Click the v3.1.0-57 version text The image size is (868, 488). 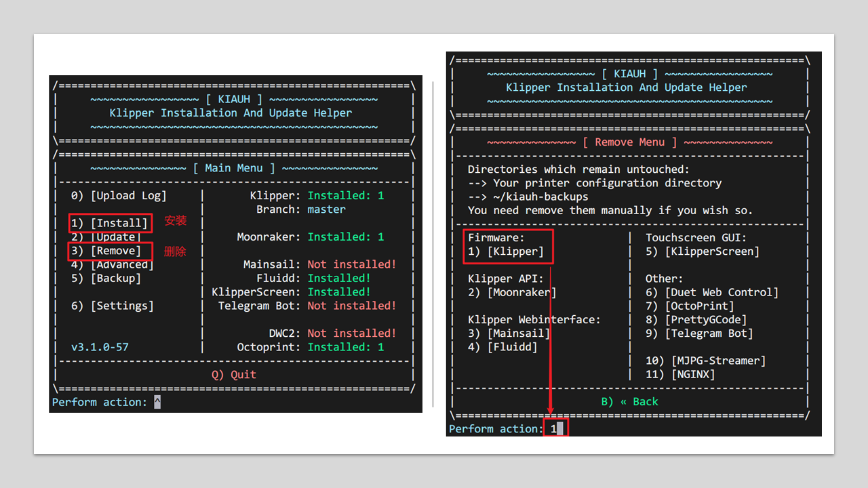pos(100,347)
